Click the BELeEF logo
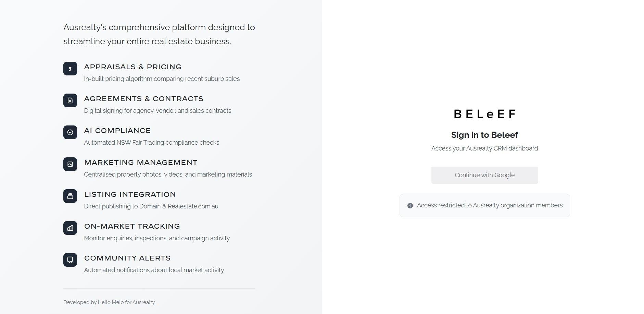The width and height of the screenshot is (644, 314). click(x=484, y=114)
